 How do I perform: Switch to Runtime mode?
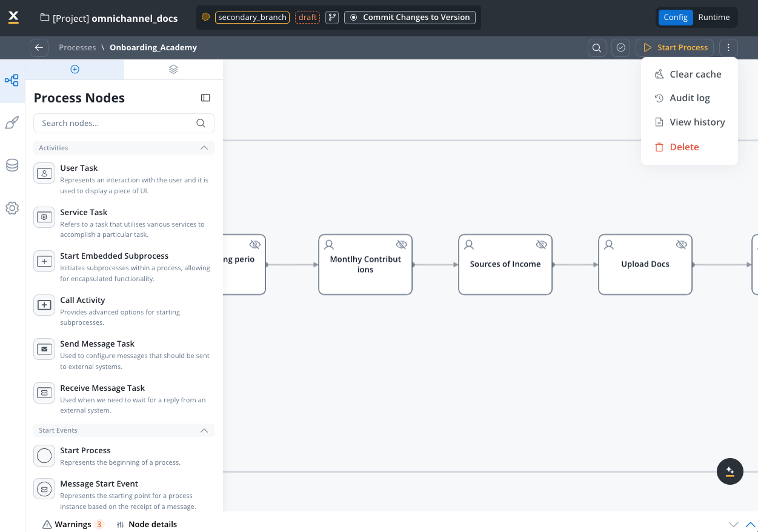[x=714, y=18]
